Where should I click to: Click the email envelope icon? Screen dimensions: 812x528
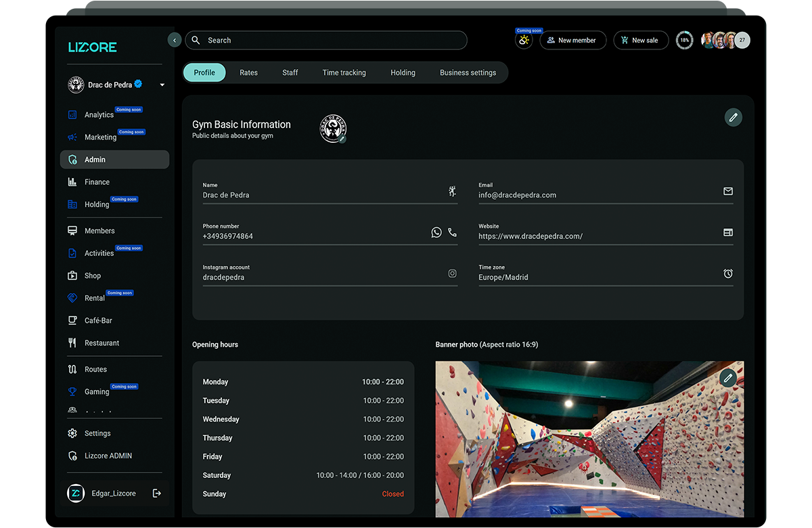[x=728, y=192]
